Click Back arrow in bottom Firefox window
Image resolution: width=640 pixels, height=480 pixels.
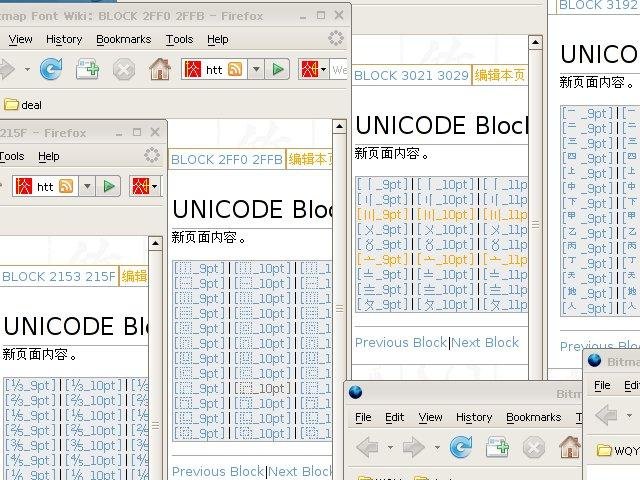coord(367,447)
